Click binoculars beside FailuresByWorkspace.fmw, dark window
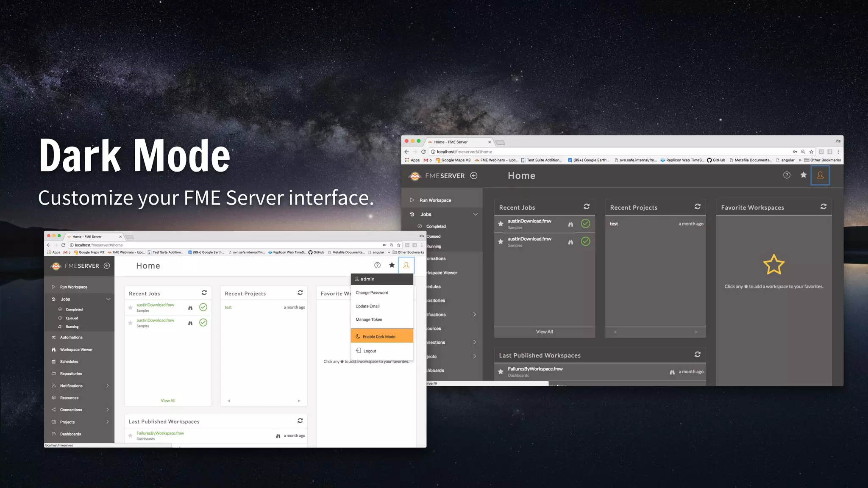 coord(672,372)
